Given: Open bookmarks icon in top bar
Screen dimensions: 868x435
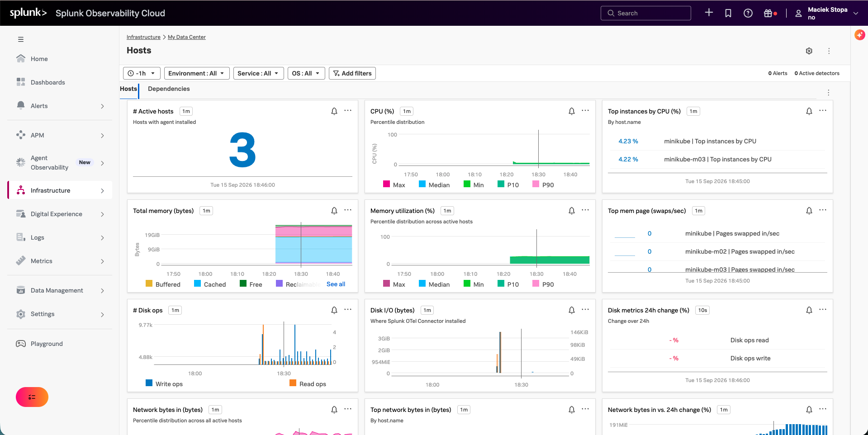Looking at the screenshot, I should click(x=728, y=13).
